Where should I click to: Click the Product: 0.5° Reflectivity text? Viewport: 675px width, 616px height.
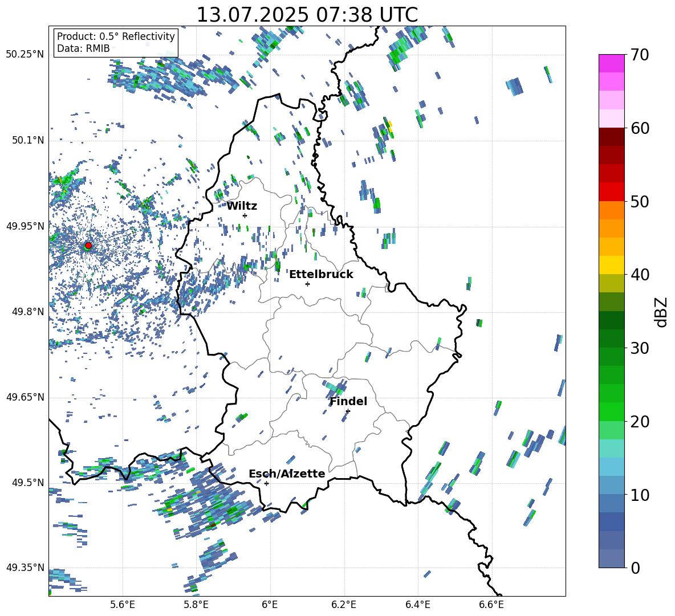click(x=116, y=36)
